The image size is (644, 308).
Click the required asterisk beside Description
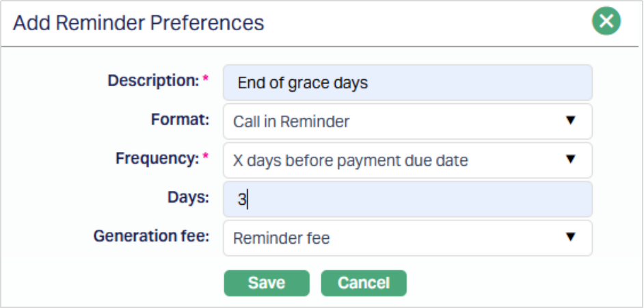point(205,81)
